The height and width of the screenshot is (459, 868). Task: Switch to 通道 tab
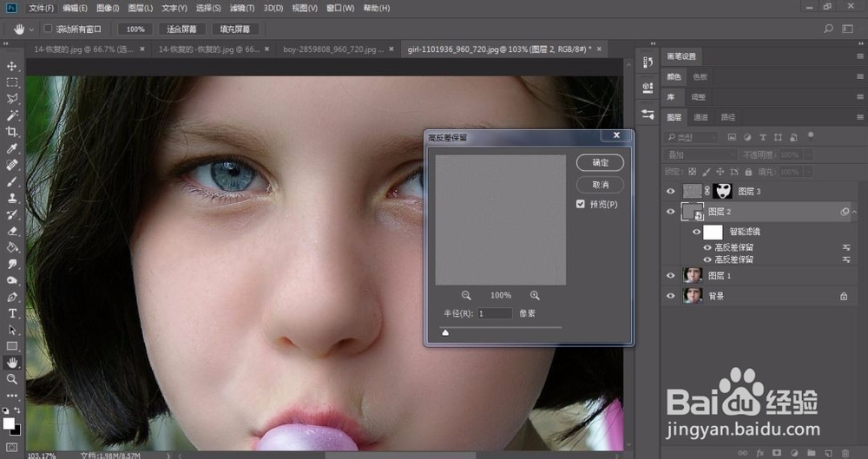[700, 117]
